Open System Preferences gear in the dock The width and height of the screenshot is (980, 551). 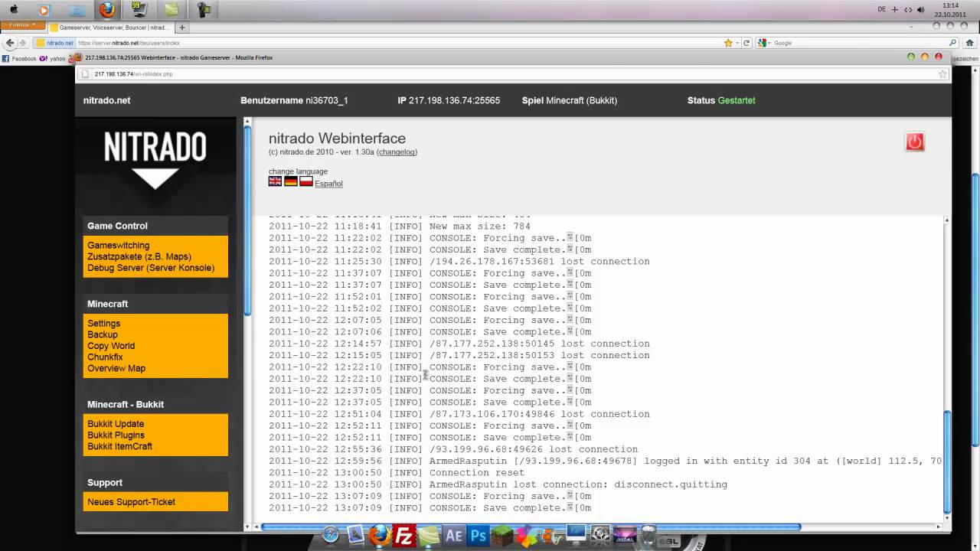click(x=601, y=534)
